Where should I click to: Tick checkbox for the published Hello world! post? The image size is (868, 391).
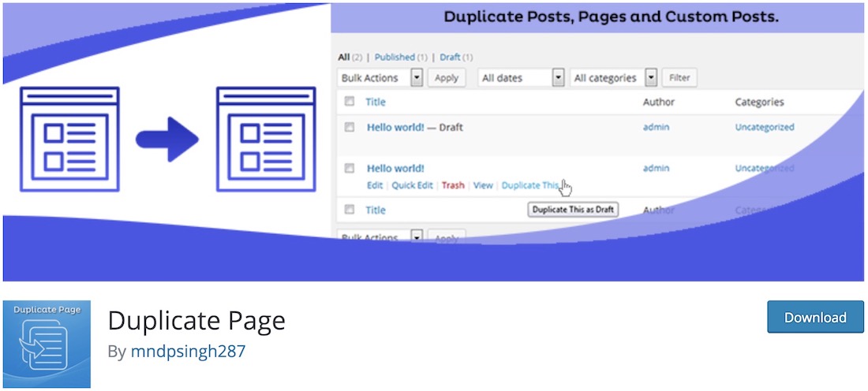350,168
